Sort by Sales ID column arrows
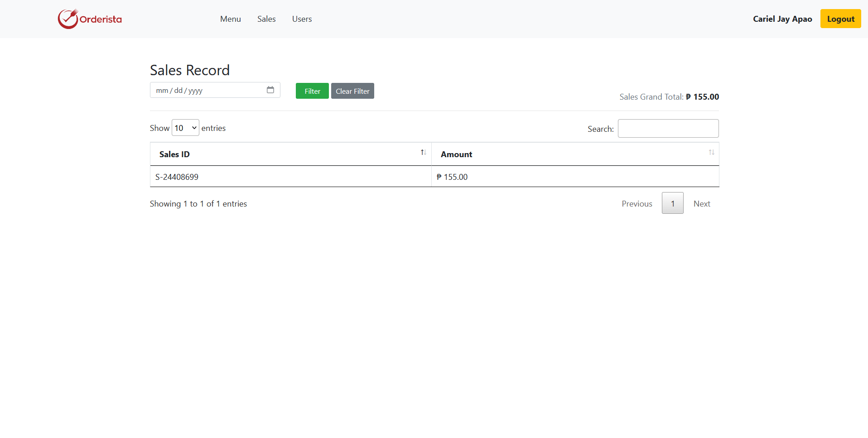The width and height of the screenshot is (868, 438). coord(423,152)
